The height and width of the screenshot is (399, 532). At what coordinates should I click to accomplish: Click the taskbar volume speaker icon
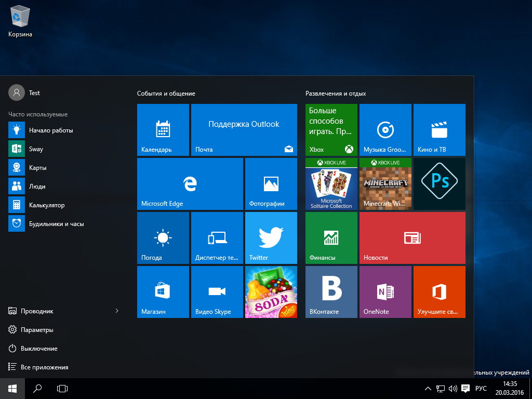coord(453,389)
